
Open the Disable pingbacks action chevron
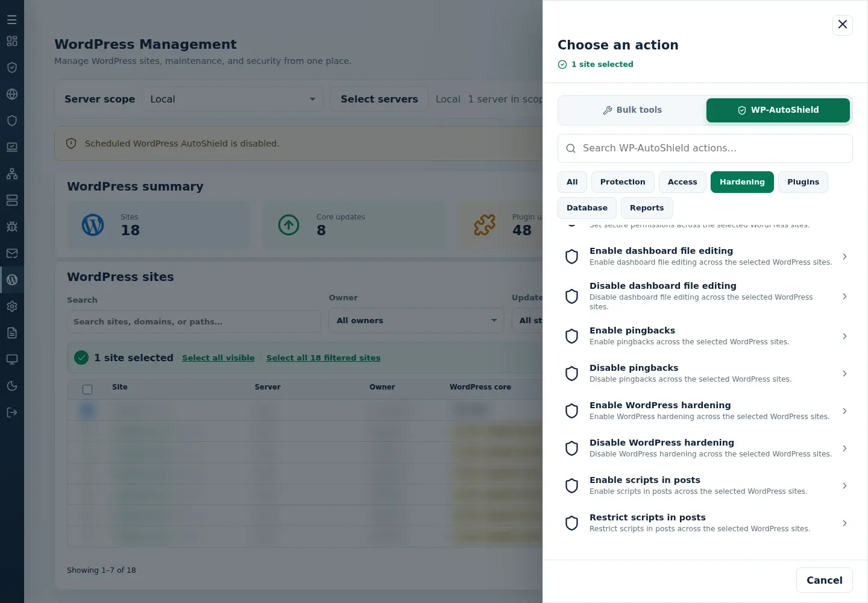tap(844, 374)
